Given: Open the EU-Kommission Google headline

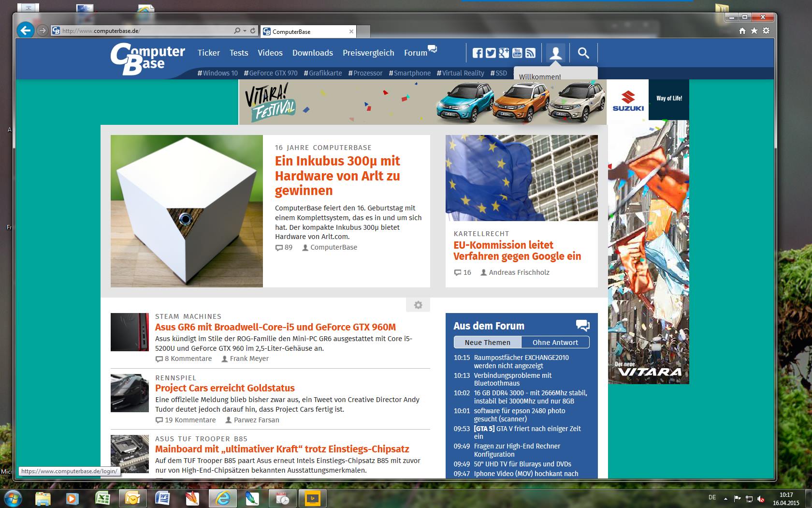Looking at the screenshot, I should point(517,251).
